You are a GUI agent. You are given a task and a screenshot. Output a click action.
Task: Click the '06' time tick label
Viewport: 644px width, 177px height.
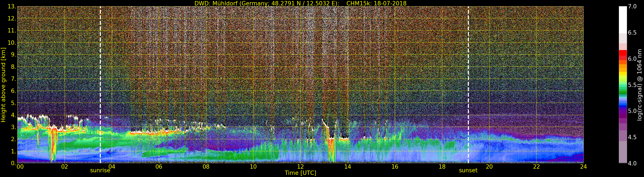click(x=159, y=166)
